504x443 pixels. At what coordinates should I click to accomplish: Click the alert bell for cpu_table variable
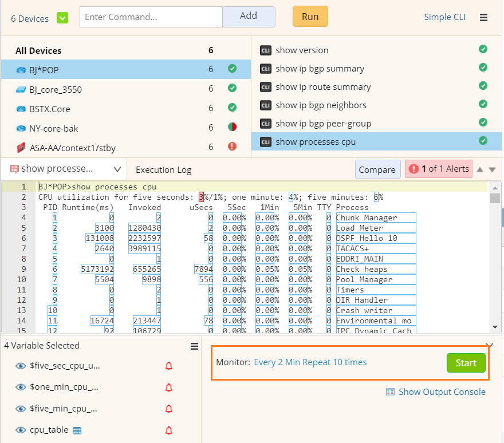point(169,430)
